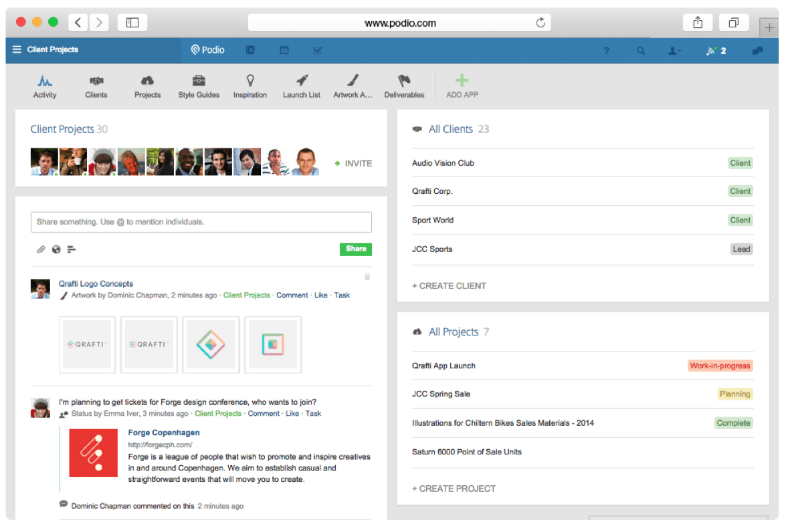Click + CREATE PROJECT
This screenshot has width=788, height=532.
[x=454, y=489]
